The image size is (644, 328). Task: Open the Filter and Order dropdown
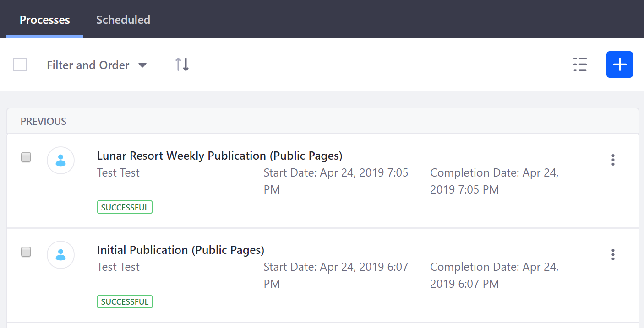click(x=97, y=65)
